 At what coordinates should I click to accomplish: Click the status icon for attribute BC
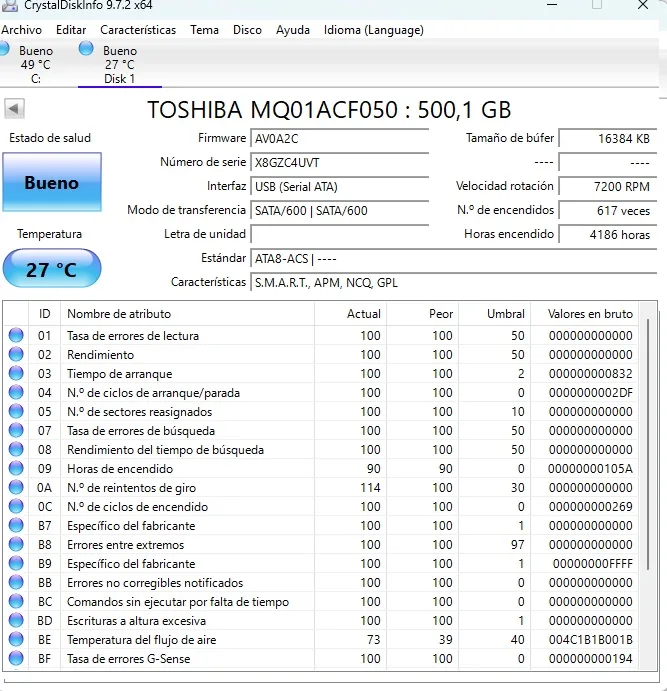click(x=16, y=601)
